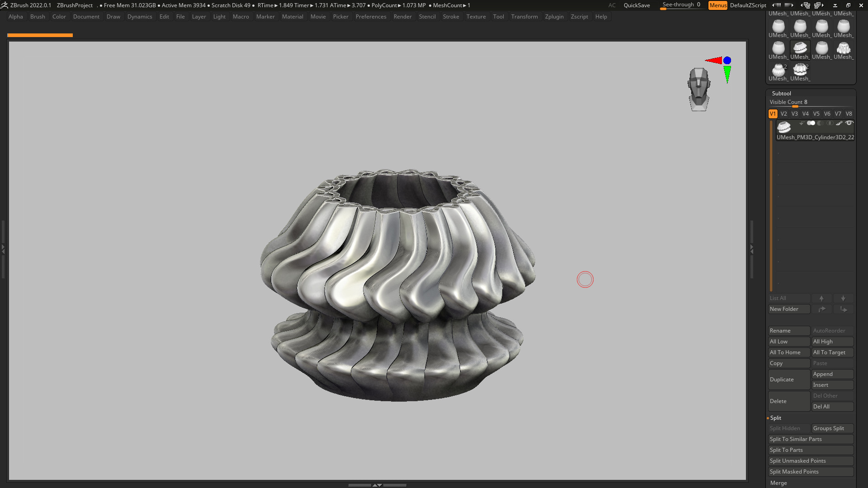Image resolution: width=868 pixels, height=488 pixels.
Task: Activate visibility set V8
Action: point(849,114)
